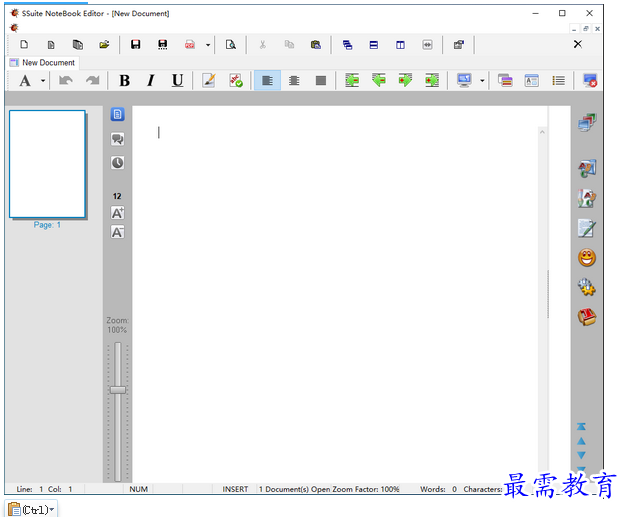Open the blue document view icon

pyautogui.click(x=117, y=115)
